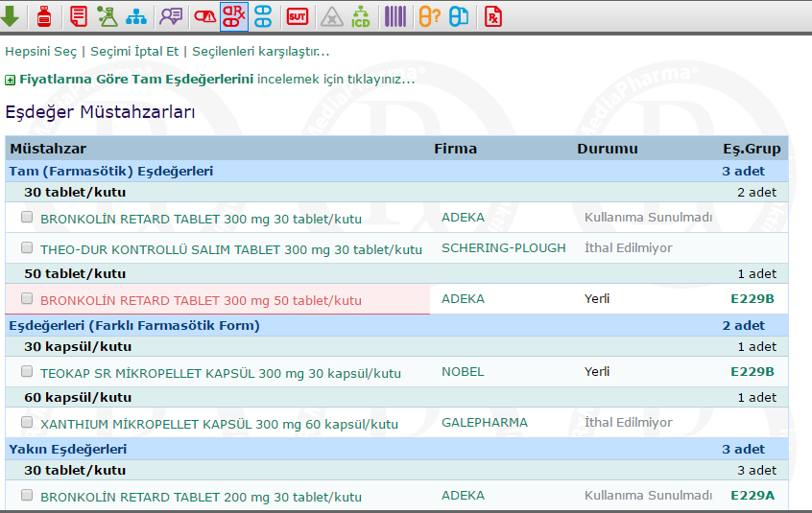The width and height of the screenshot is (812, 513).
Task: Tick the TEOKAP SR MİKROPELLET KAPSÜL checkbox
Action: [27, 371]
